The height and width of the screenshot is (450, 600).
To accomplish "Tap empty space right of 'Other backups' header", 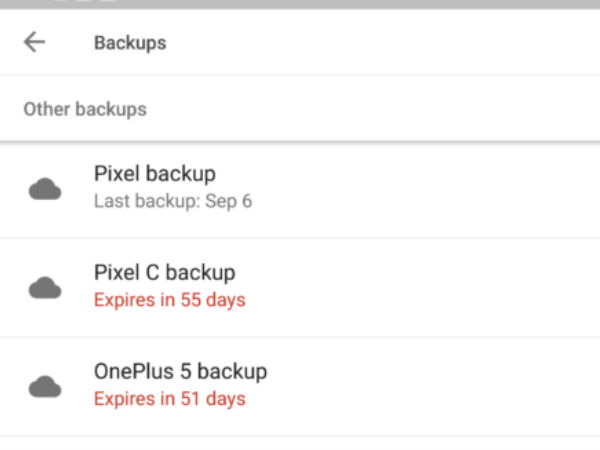I will (x=400, y=109).
